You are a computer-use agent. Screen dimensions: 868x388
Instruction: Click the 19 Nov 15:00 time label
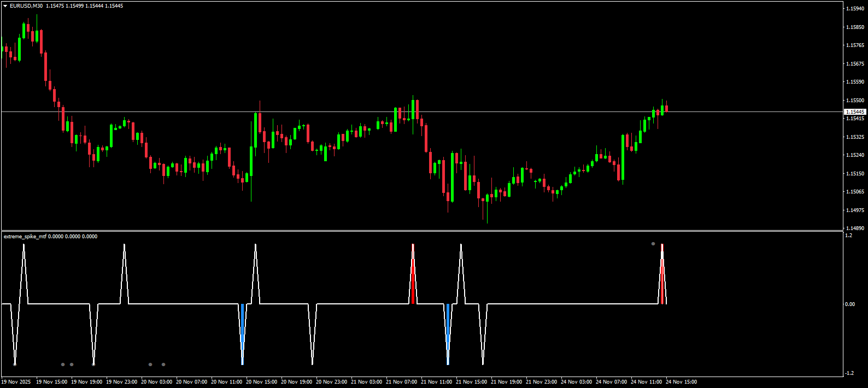point(52,382)
